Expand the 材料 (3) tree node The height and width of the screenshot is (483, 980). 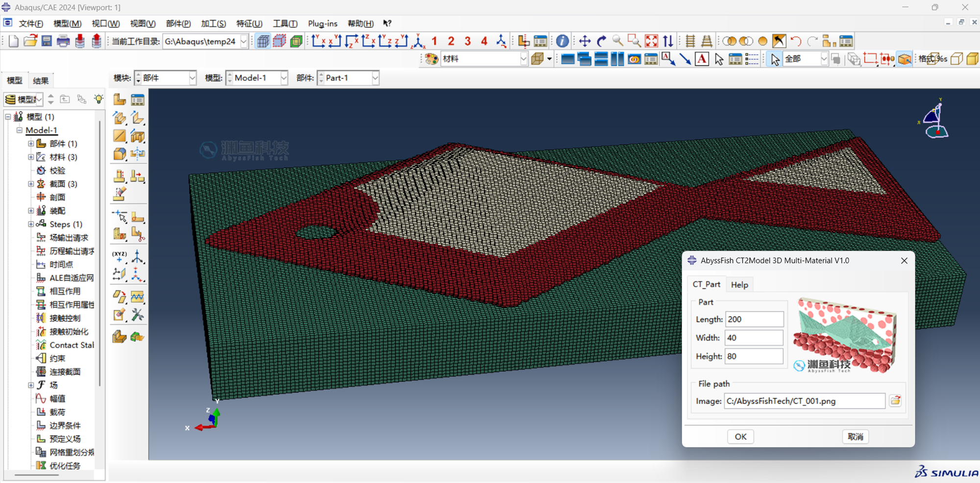click(x=31, y=157)
